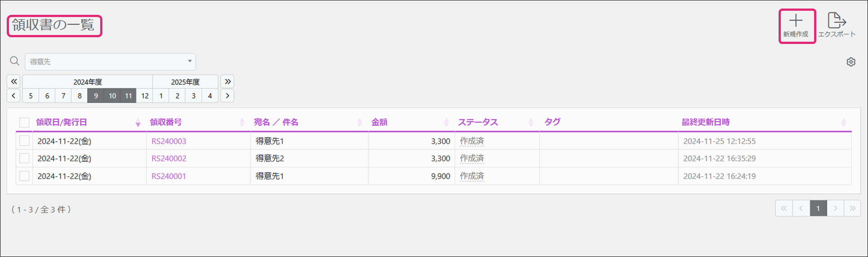Open receipt link RS240002
Image resolution: width=868 pixels, height=257 pixels.
click(x=169, y=158)
